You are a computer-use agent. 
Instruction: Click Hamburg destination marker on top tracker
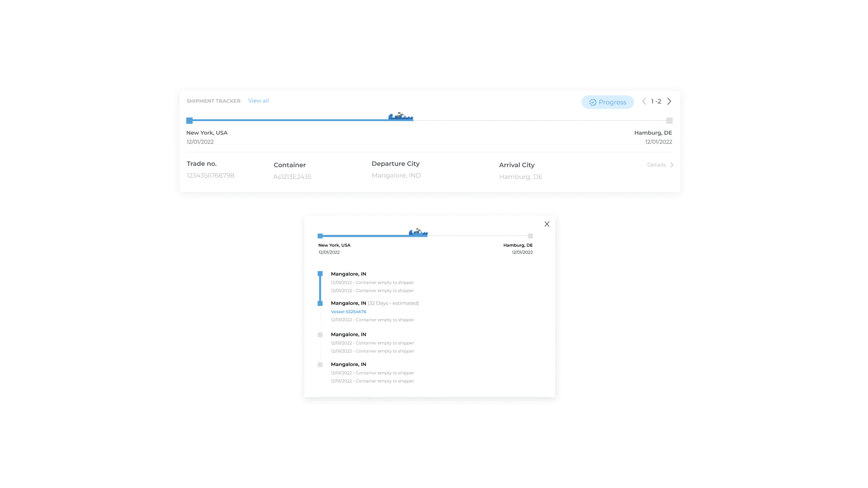click(x=670, y=121)
